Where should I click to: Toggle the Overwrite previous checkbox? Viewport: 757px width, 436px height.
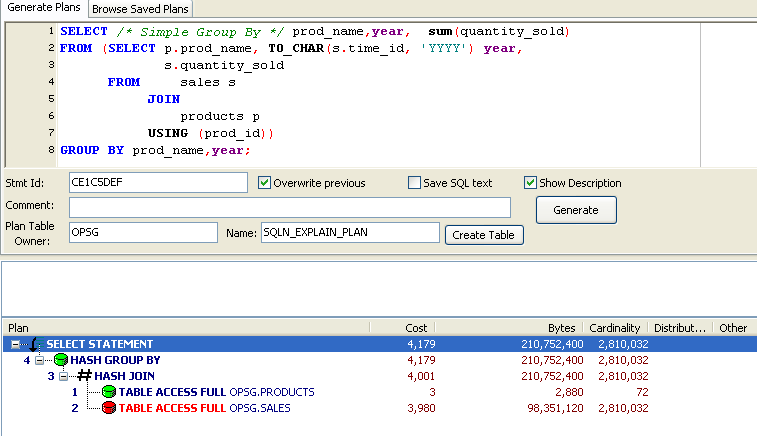[264, 183]
